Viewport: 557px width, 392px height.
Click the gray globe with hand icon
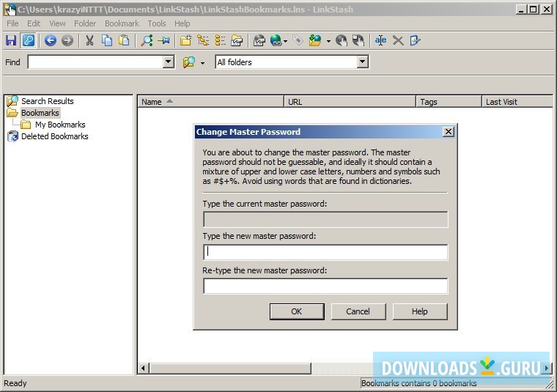pyautogui.click(x=342, y=40)
